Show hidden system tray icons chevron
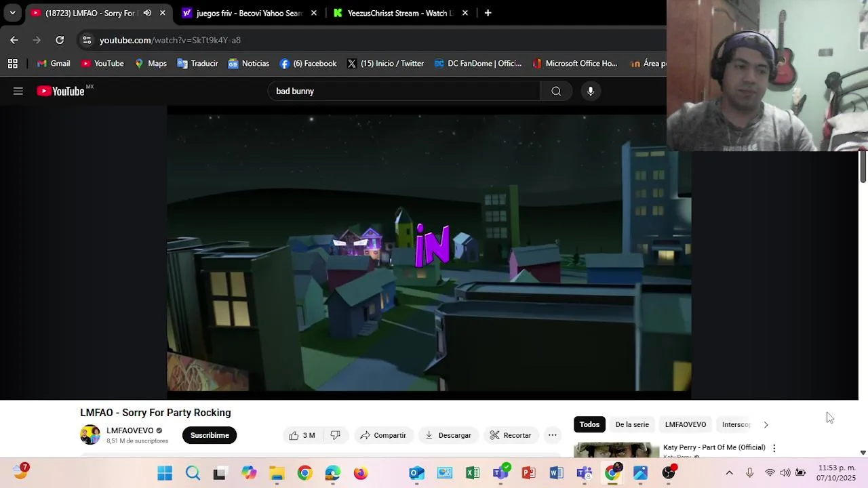 (x=729, y=473)
